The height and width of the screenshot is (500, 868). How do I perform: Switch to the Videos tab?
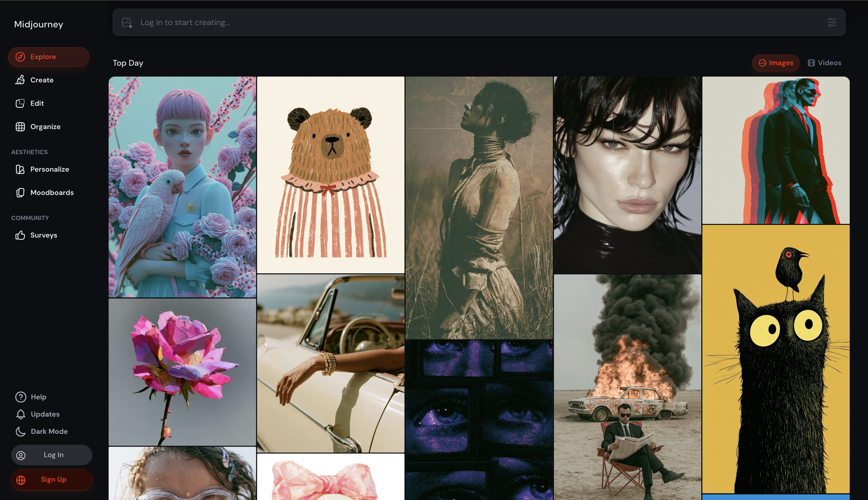[824, 63]
